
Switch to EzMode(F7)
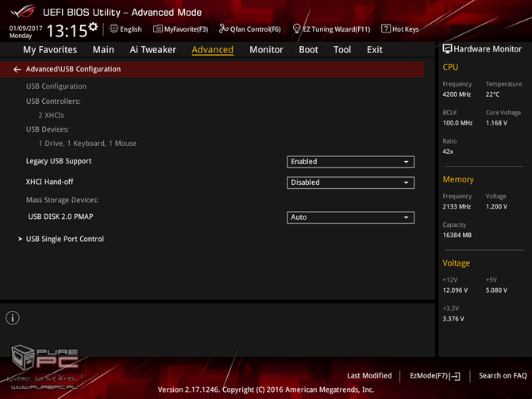pyautogui.click(x=429, y=376)
